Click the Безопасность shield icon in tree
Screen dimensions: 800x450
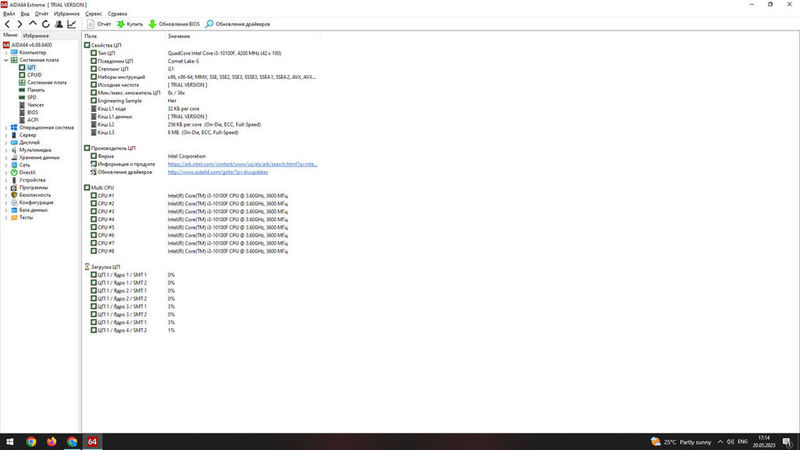click(x=14, y=195)
